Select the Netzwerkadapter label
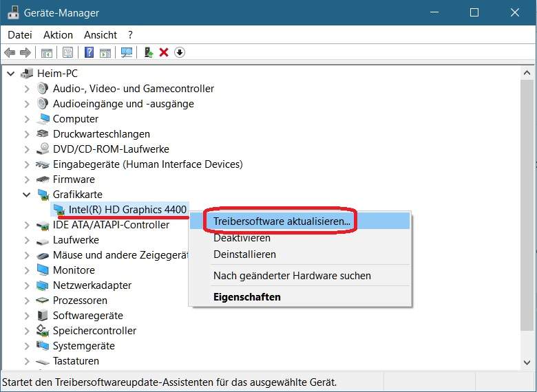 point(92,285)
